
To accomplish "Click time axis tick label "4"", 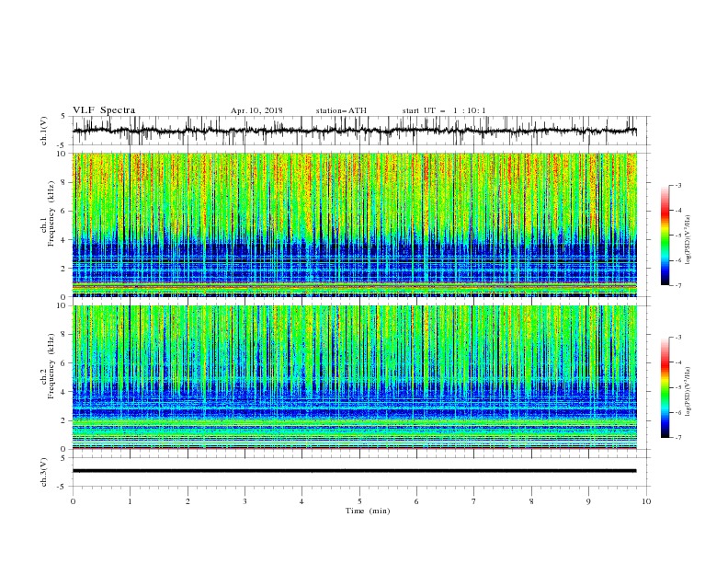I will [x=301, y=501].
